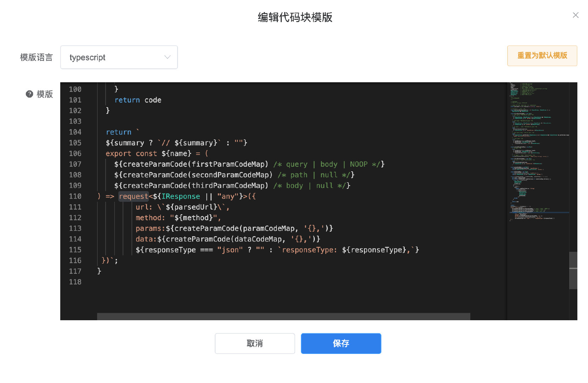Screen dimensions: 588x383
Task: Click 'return code' on line 101
Action: 138,100
